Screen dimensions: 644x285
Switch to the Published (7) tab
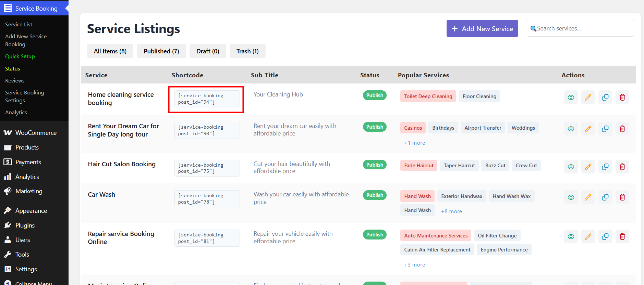point(161,51)
